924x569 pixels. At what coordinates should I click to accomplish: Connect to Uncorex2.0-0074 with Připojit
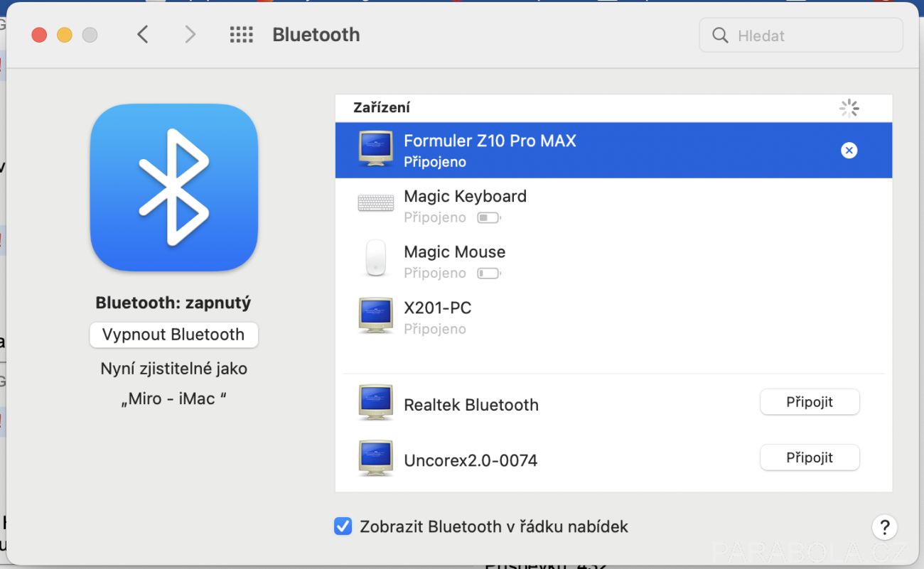[810, 457]
